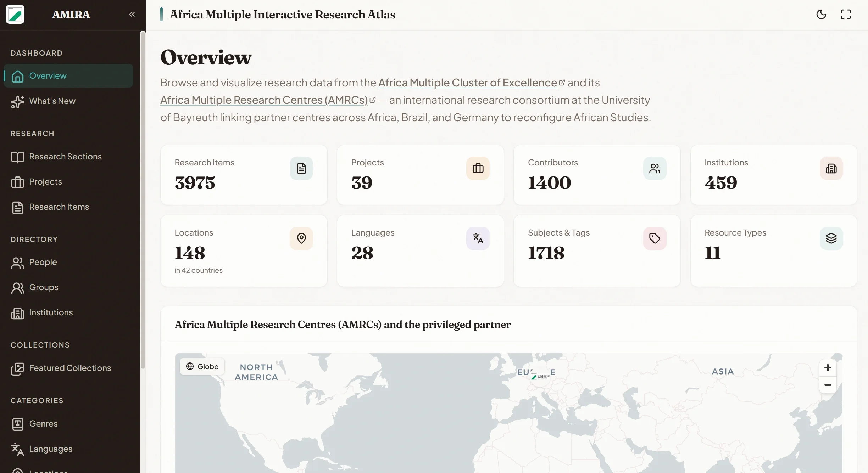Toggle fullscreen view
This screenshot has width=868, height=473.
tap(846, 14)
